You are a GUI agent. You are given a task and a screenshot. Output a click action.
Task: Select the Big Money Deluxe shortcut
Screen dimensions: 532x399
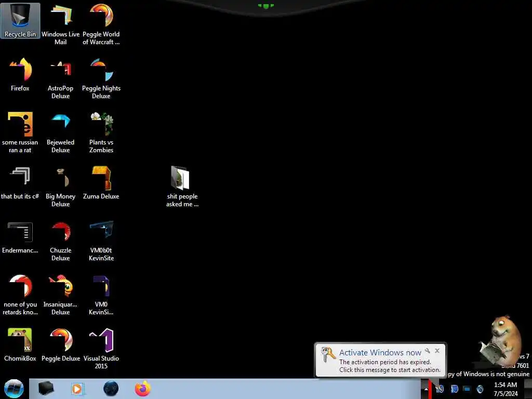pyautogui.click(x=60, y=187)
